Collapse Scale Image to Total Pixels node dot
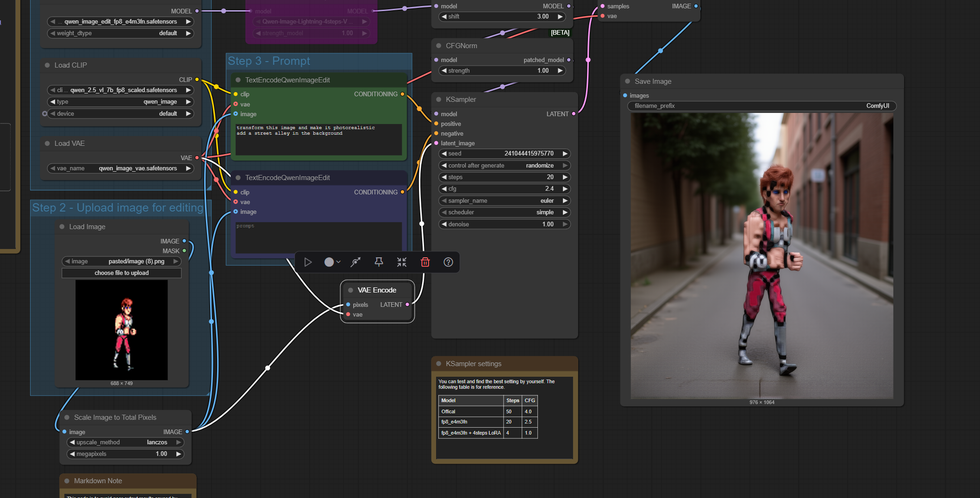Viewport: 980px width, 498px height. pos(67,417)
